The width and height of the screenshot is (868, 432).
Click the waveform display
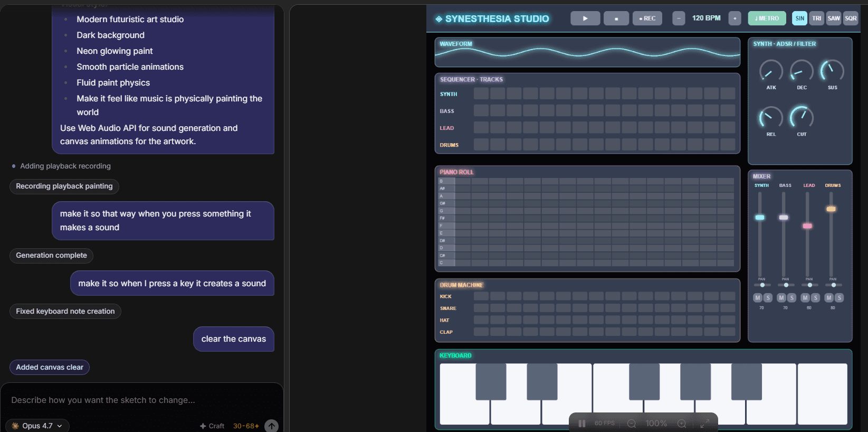(587, 52)
